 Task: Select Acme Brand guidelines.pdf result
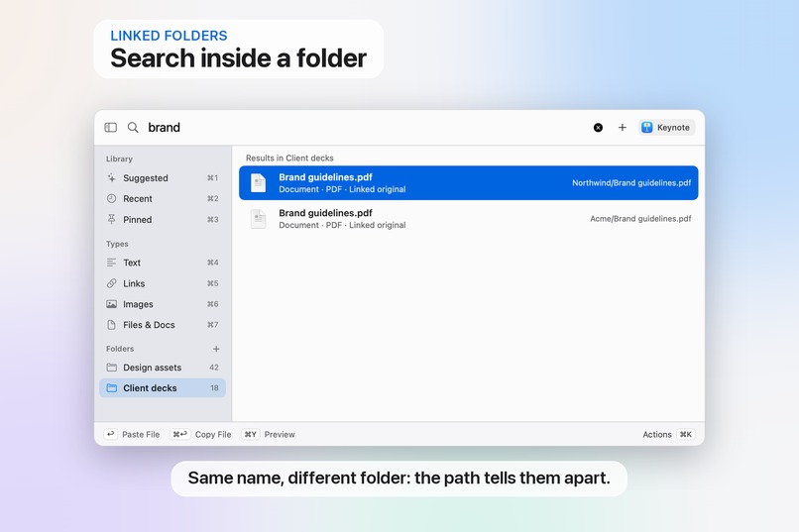pos(468,219)
